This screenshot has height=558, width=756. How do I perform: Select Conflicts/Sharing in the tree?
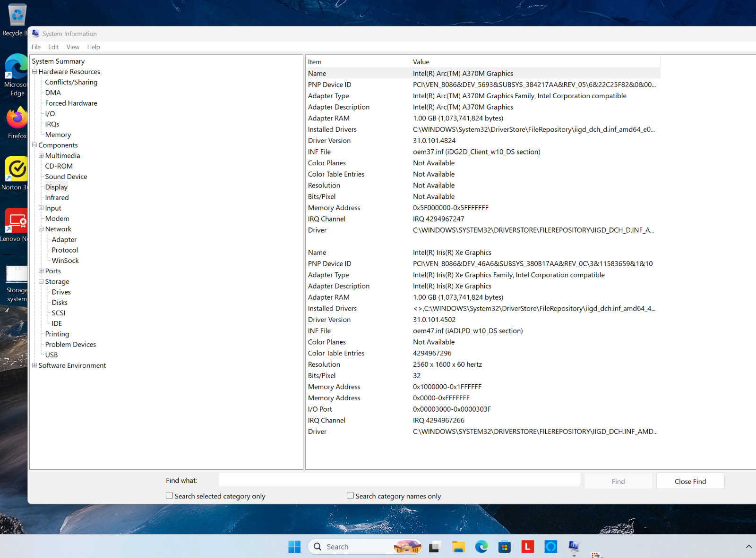(71, 82)
